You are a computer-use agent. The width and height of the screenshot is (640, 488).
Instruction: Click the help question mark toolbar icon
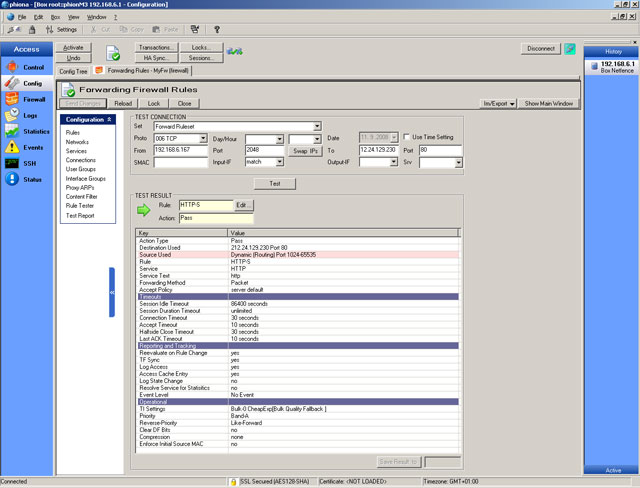(217, 30)
